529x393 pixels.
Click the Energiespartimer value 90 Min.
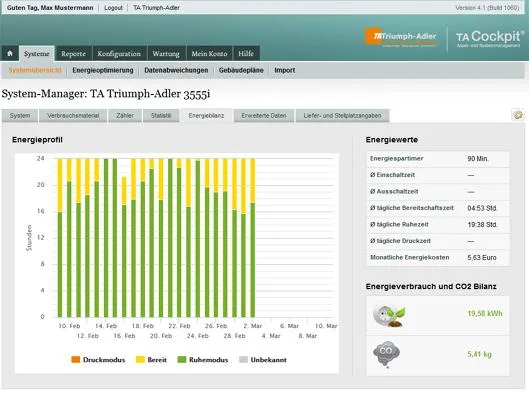(x=478, y=159)
